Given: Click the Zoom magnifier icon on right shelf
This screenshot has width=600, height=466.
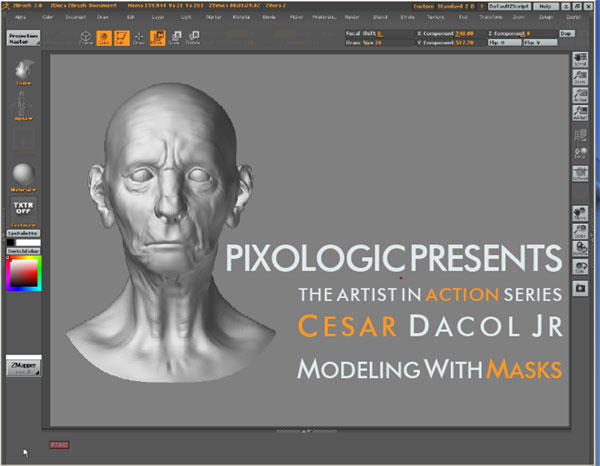Looking at the screenshot, I should 580,77.
